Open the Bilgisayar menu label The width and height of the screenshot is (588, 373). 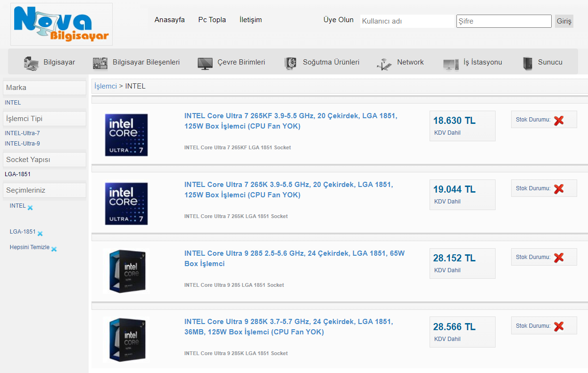click(59, 62)
